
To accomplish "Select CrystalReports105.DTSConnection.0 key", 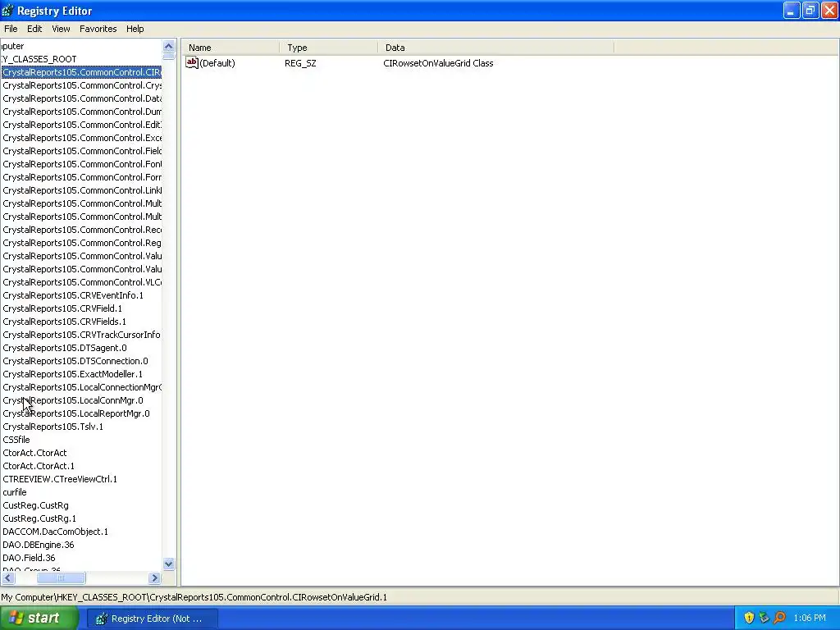I will [x=75, y=361].
